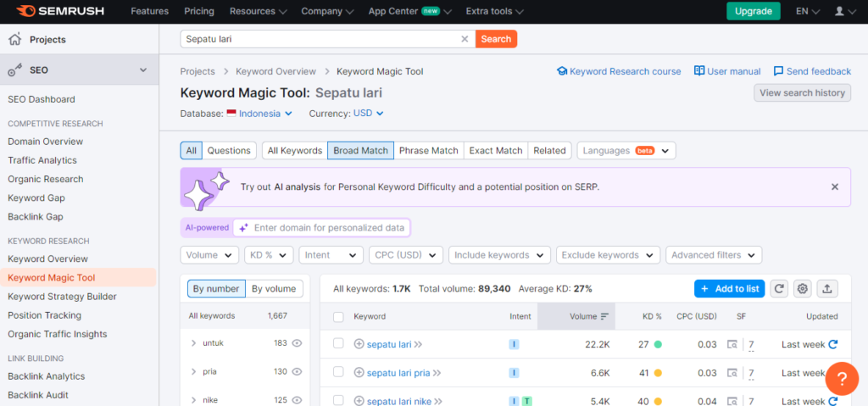Viewport: 868px width, 406px height.
Task: Add sepatu lari keyword plus icon
Action: [x=359, y=344]
